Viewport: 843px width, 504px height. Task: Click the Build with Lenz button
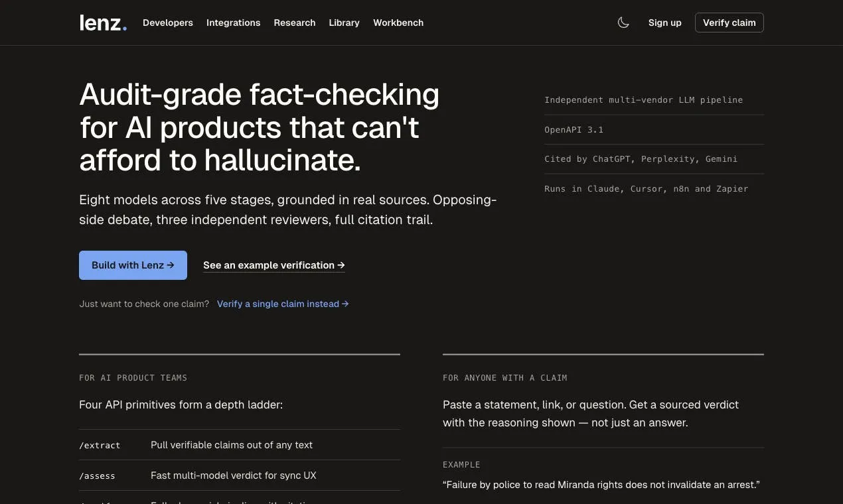coord(133,265)
